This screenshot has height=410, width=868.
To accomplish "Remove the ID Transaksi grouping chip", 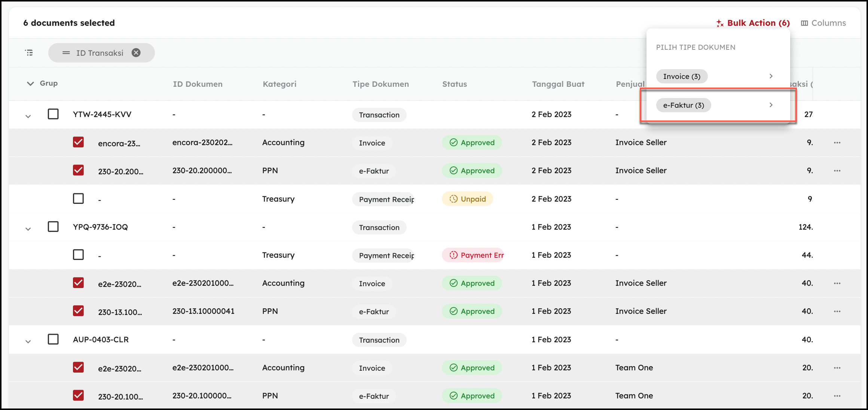I will (136, 53).
